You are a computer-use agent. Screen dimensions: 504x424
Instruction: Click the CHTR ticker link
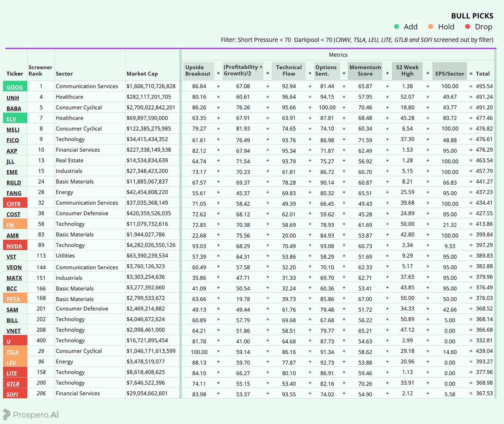point(13,204)
